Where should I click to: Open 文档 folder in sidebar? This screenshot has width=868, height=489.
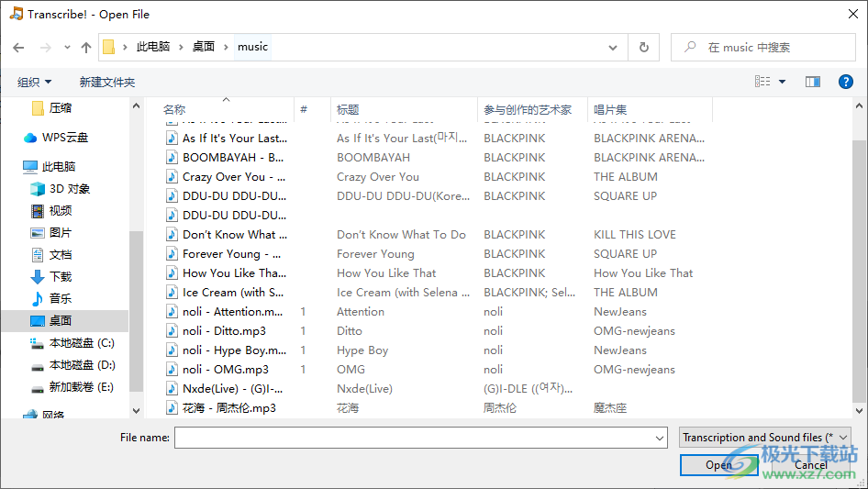pyautogui.click(x=61, y=255)
